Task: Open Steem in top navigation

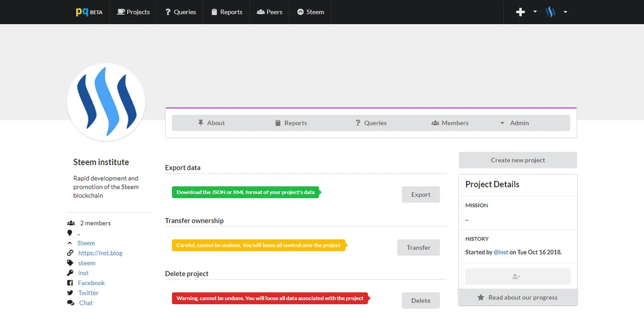Action: pyautogui.click(x=310, y=12)
